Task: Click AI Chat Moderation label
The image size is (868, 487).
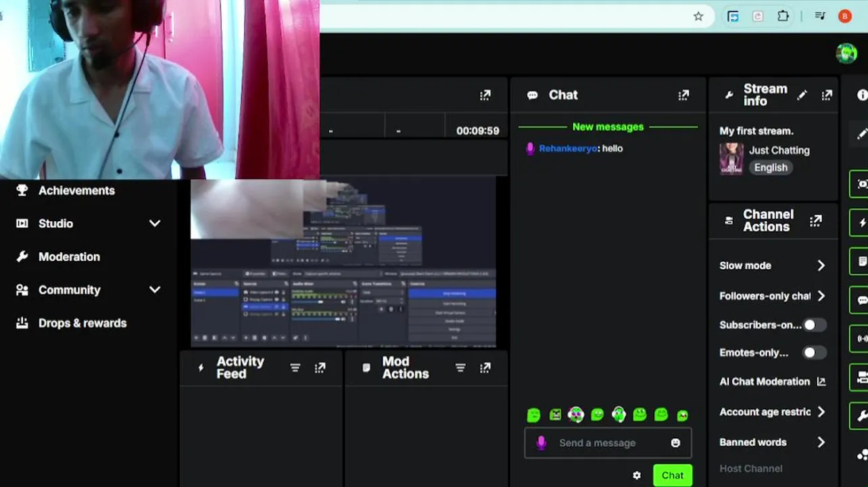Action: tap(765, 381)
